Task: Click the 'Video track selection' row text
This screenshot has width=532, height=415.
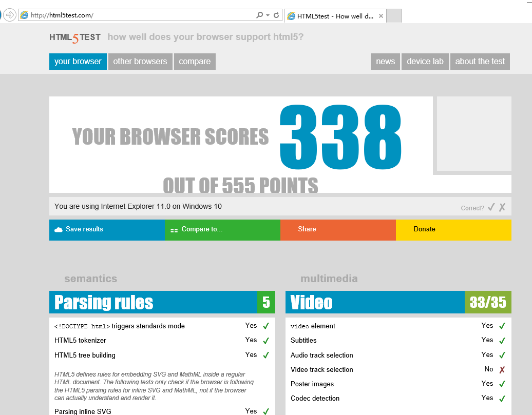Action: point(322,369)
